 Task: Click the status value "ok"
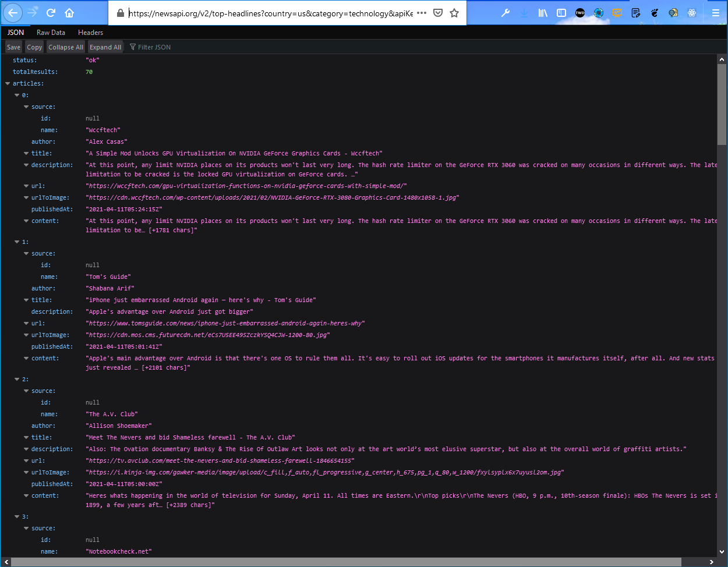pyautogui.click(x=93, y=61)
